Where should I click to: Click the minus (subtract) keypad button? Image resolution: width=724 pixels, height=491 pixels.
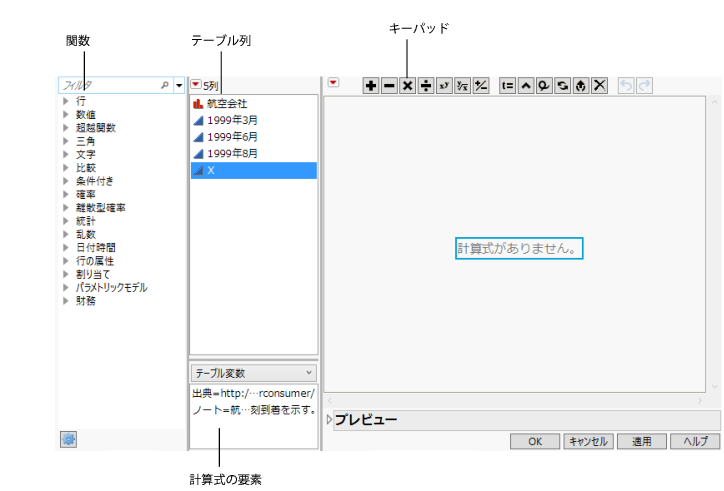coord(389,85)
